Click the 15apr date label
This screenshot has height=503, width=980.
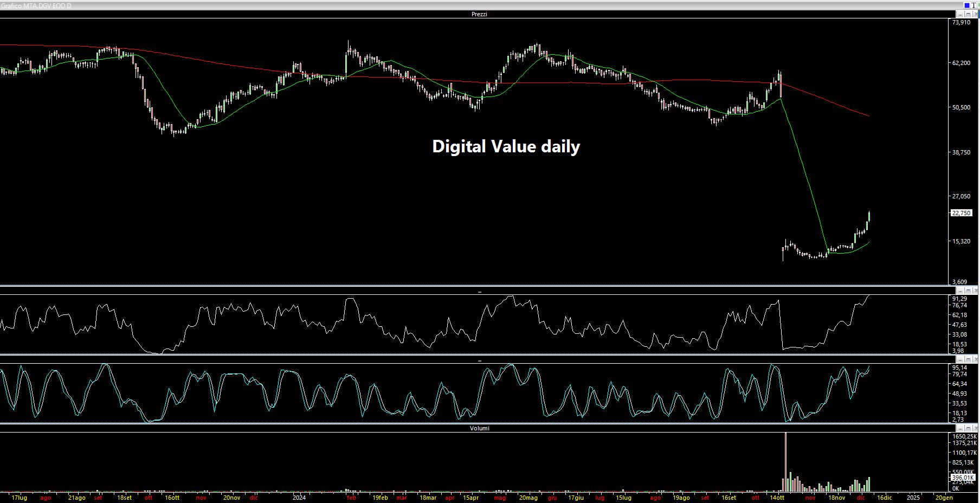click(470, 498)
